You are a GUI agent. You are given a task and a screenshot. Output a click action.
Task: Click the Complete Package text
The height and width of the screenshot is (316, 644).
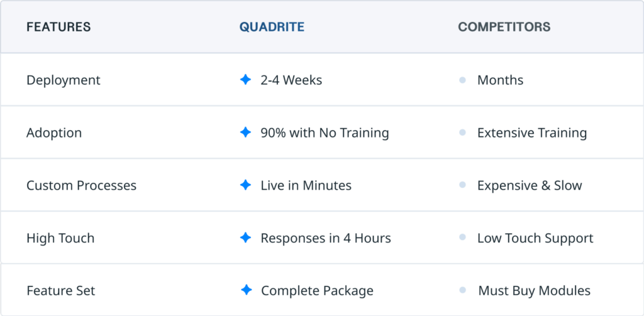318,291
